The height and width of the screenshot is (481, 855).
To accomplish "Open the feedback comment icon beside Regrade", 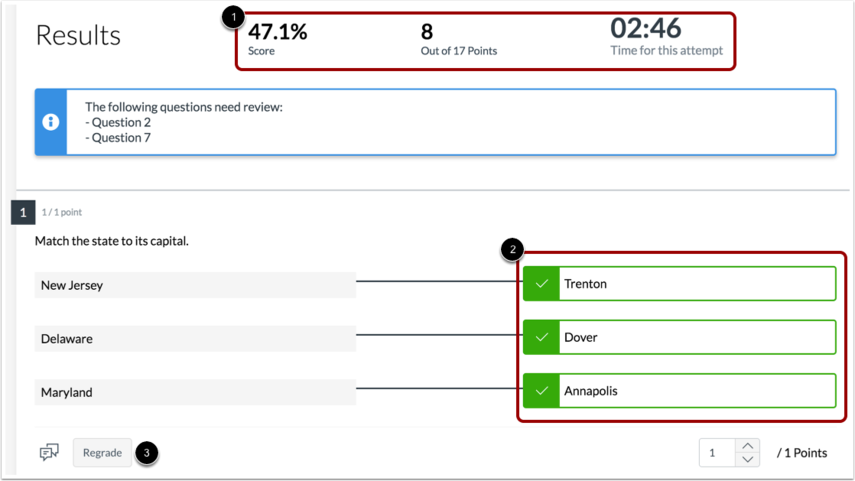I will pos(49,453).
